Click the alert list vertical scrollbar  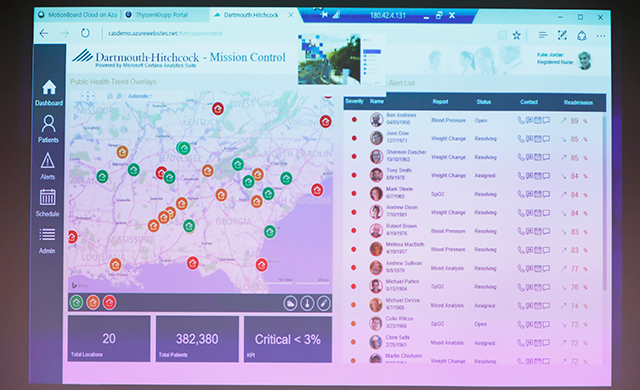pyautogui.click(x=604, y=203)
